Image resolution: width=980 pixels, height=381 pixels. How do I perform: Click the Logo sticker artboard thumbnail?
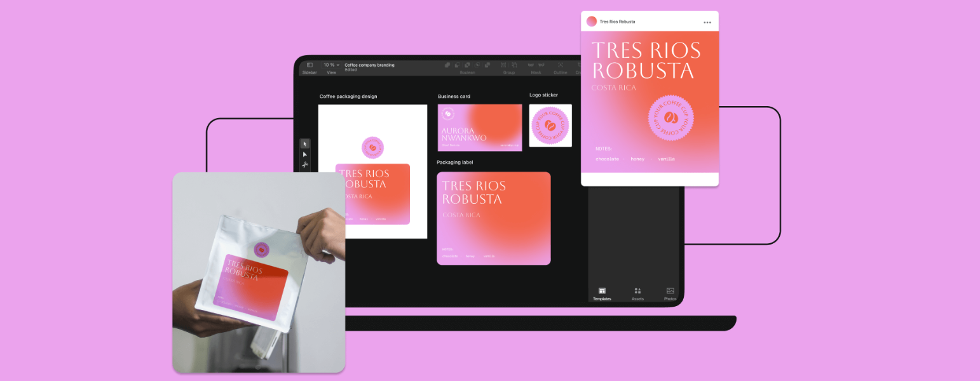click(550, 126)
